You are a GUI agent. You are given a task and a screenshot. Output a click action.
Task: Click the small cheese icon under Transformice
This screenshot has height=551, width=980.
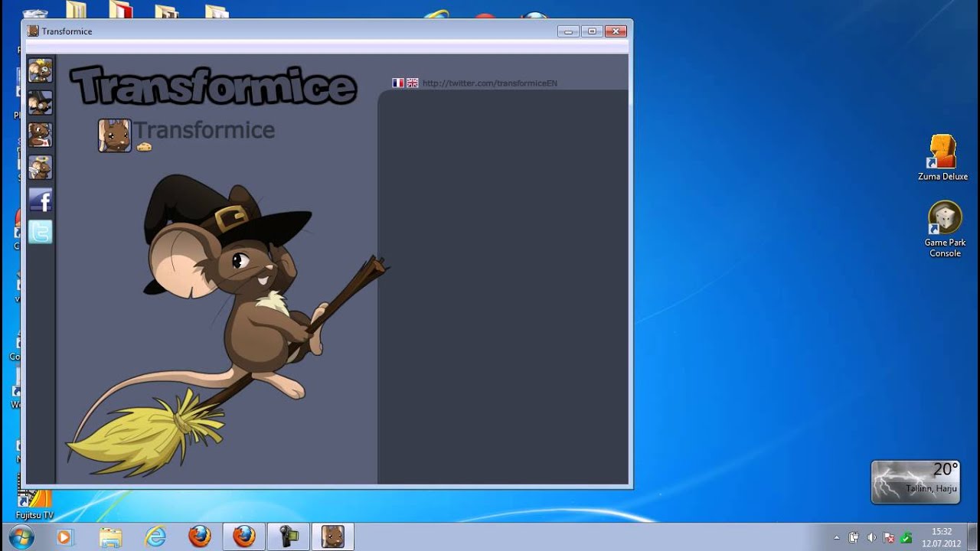(x=144, y=147)
